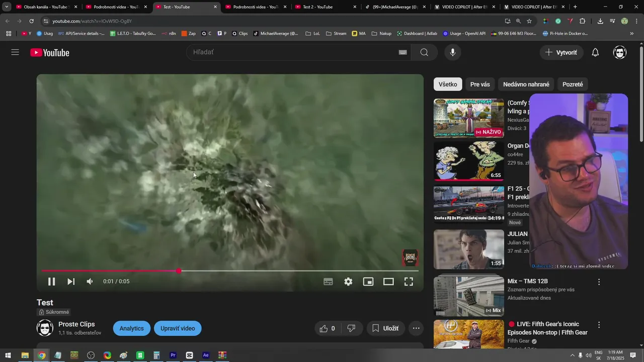Open Premiere Pro from taskbar

pos(173,355)
